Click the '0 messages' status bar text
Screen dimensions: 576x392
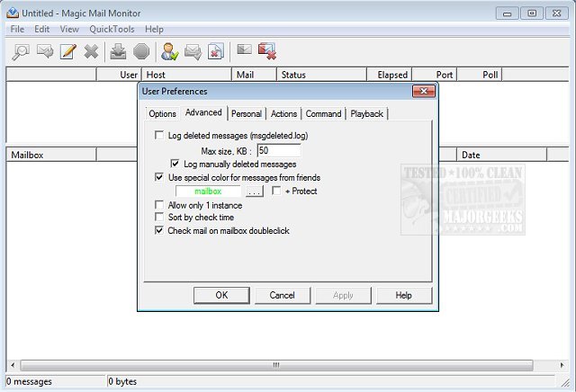point(30,382)
